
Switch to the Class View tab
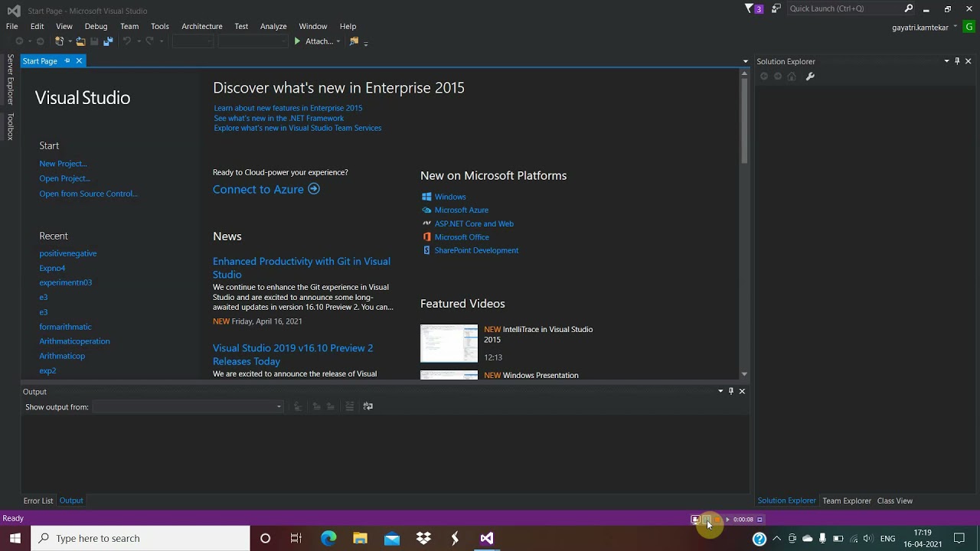point(894,500)
